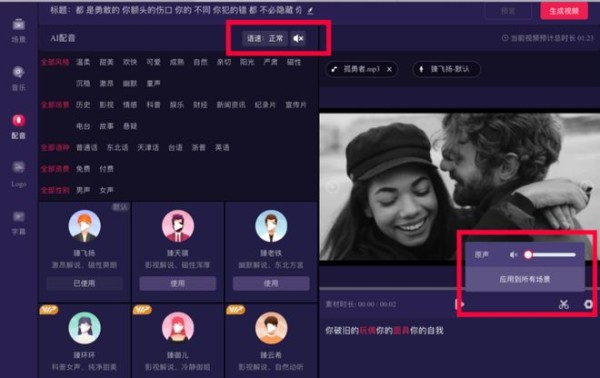The width and height of the screenshot is (600, 378).
Task: Click the scissors trim icon
Action: 563,305
